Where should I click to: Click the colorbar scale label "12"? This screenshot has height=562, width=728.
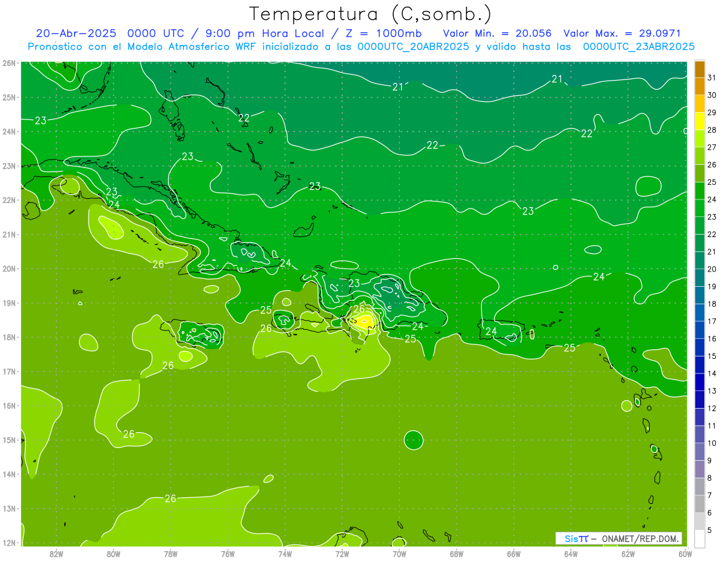[x=712, y=408]
